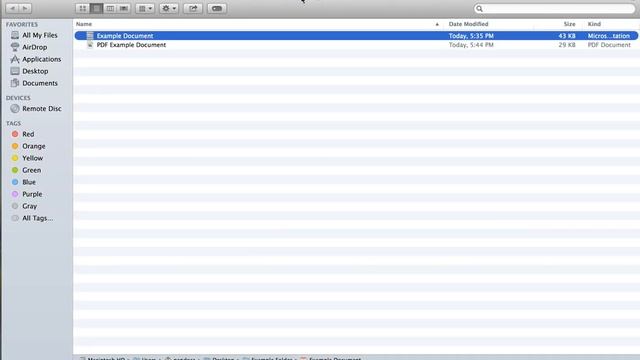The height and width of the screenshot is (360, 640).
Task: Click the Share toolbar button
Action: point(193,8)
